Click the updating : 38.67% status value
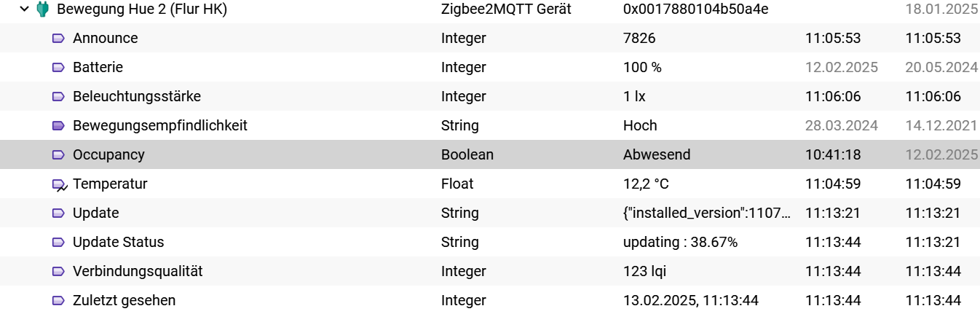Viewport: 980px width, 314px height. [x=680, y=242]
